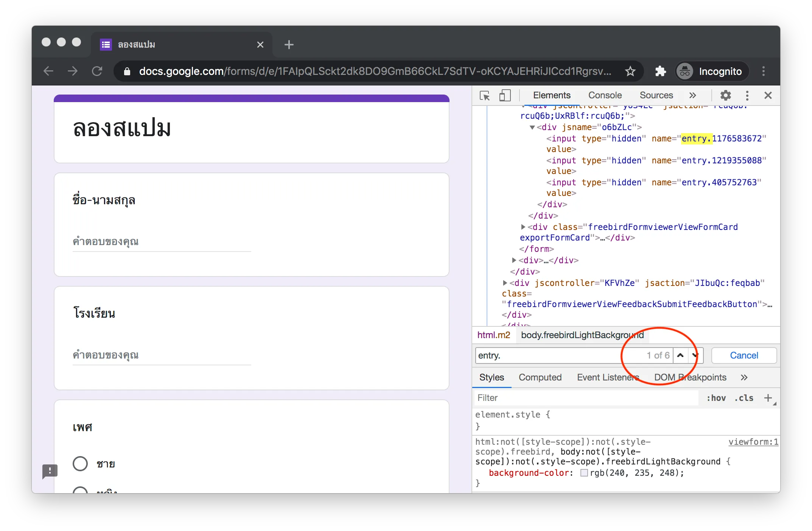Click the new style rule plus icon

(x=768, y=398)
